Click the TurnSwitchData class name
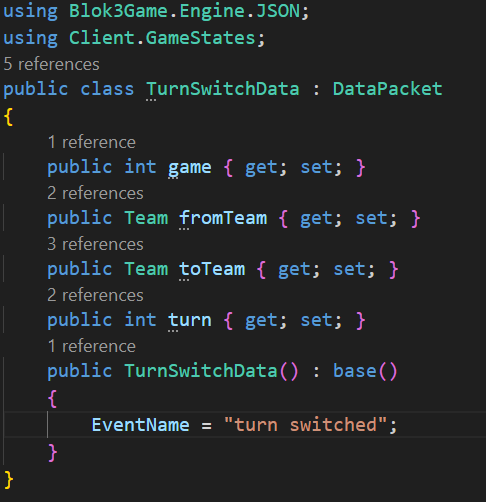This screenshot has height=502, width=486. tap(223, 89)
